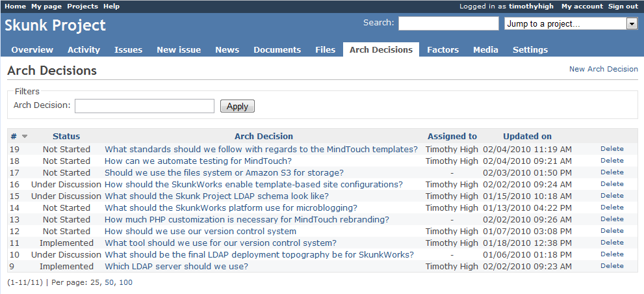Sort by the Assigned to column header

(452, 136)
